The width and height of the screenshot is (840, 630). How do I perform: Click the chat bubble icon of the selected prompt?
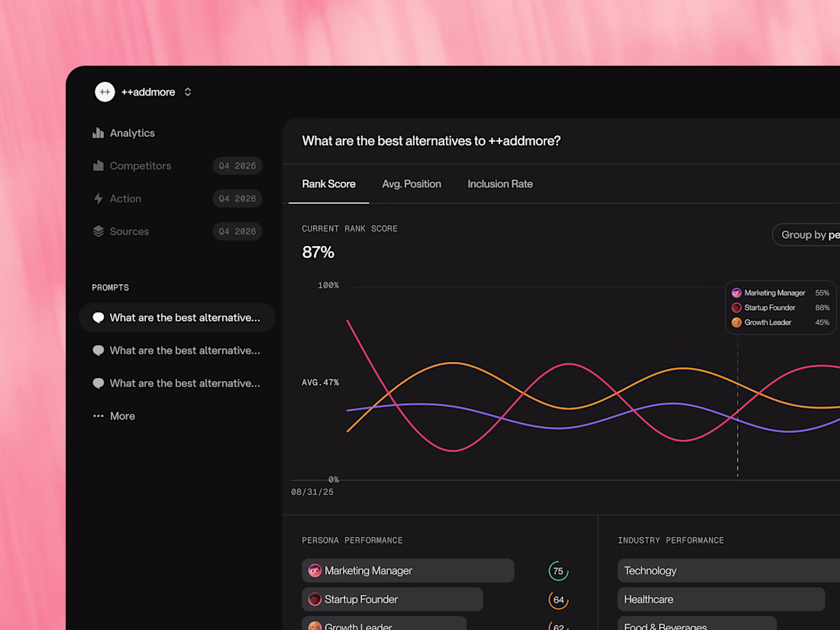click(x=98, y=318)
